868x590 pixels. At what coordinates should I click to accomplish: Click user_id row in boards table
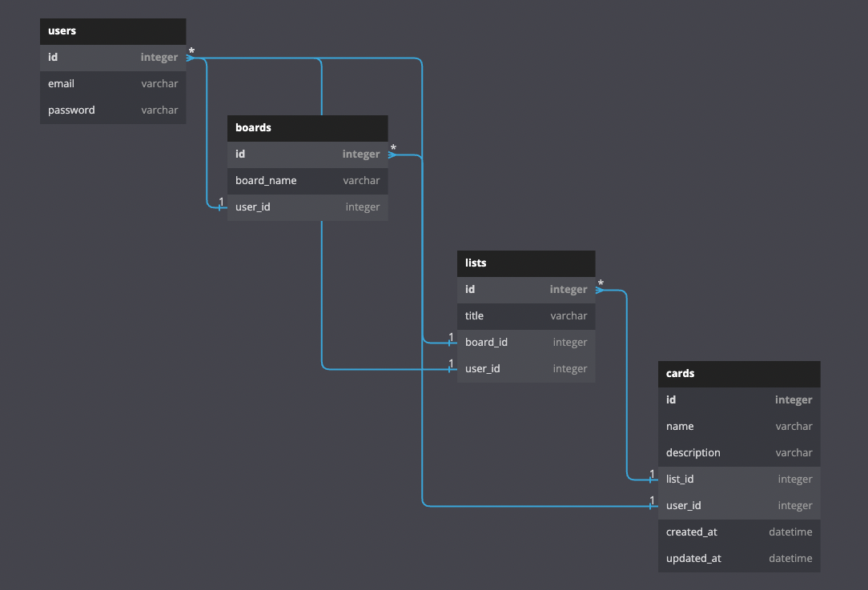coord(307,207)
